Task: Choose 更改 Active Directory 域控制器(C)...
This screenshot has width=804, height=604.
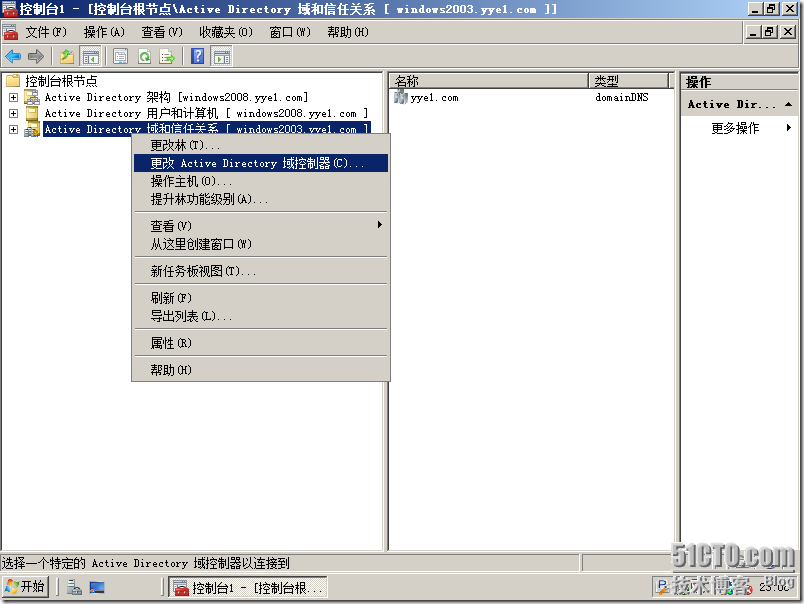Action: pyautogui.click(x=260, y=163)
